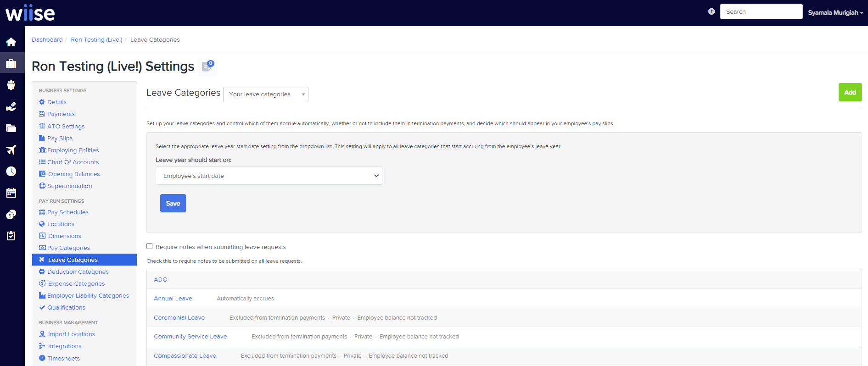Click the gear icon next to Details
The image size is (868, 366).
point(42,102)
